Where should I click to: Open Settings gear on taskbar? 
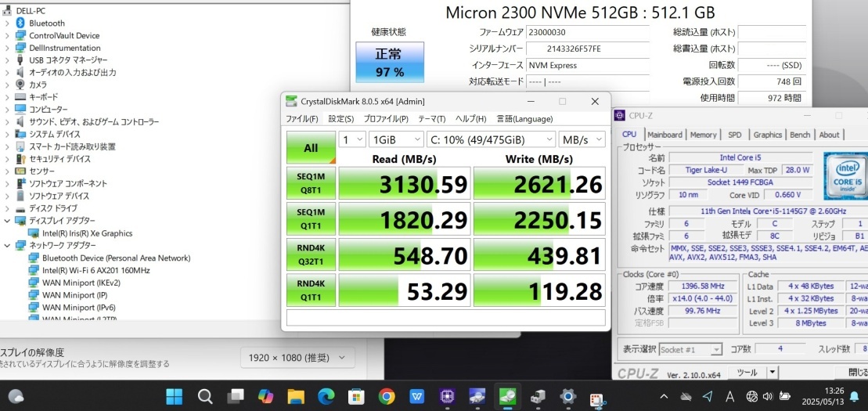[x=567, y=396]
